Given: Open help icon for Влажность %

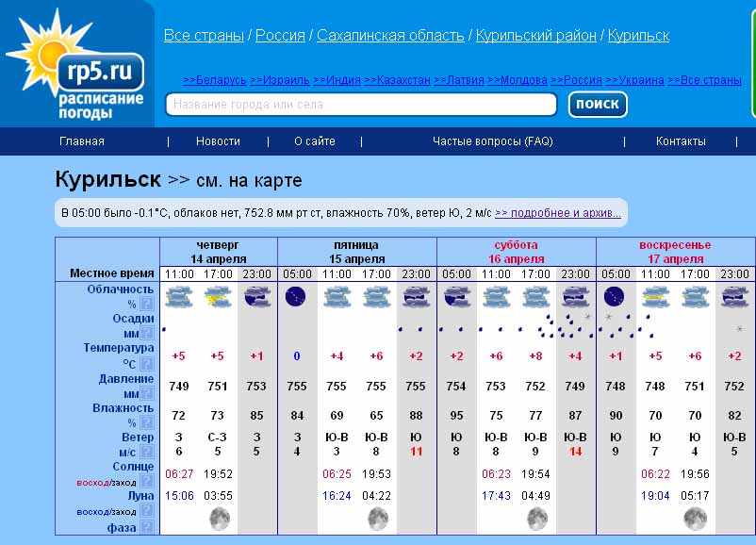Looking at the screenshot, I should (x=147, y=422).
